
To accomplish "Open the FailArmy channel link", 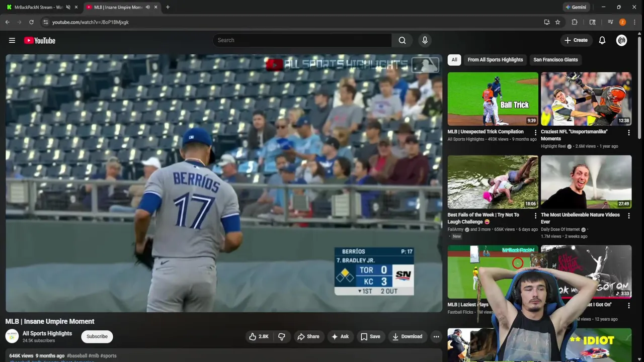I will click(455, 229).
